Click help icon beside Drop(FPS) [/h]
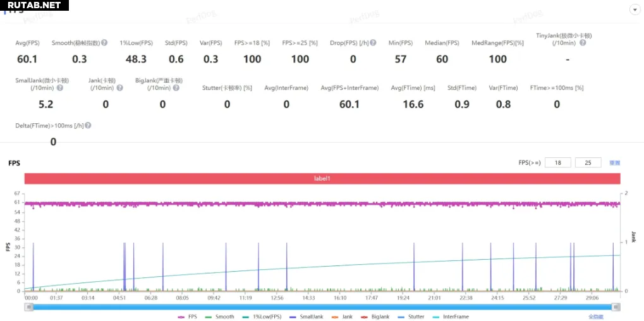This screenshot has height=321, width=644. coord(373,43)
